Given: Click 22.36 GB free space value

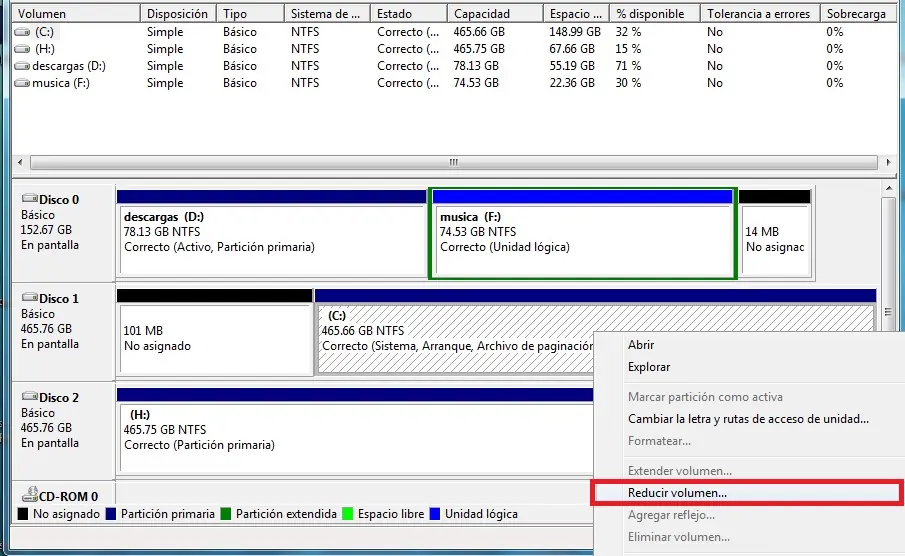Looking at the screenshot, I should (571, 83).
